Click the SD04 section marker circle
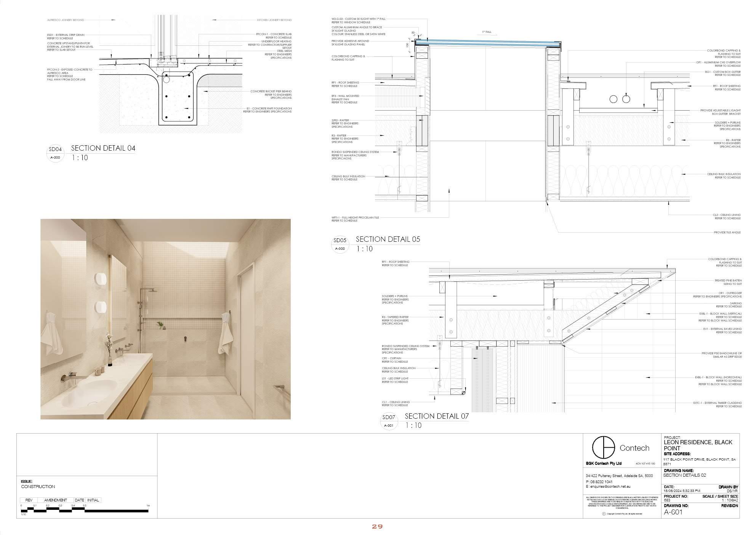The image size is (756, 535). click(x=55, y=153)
